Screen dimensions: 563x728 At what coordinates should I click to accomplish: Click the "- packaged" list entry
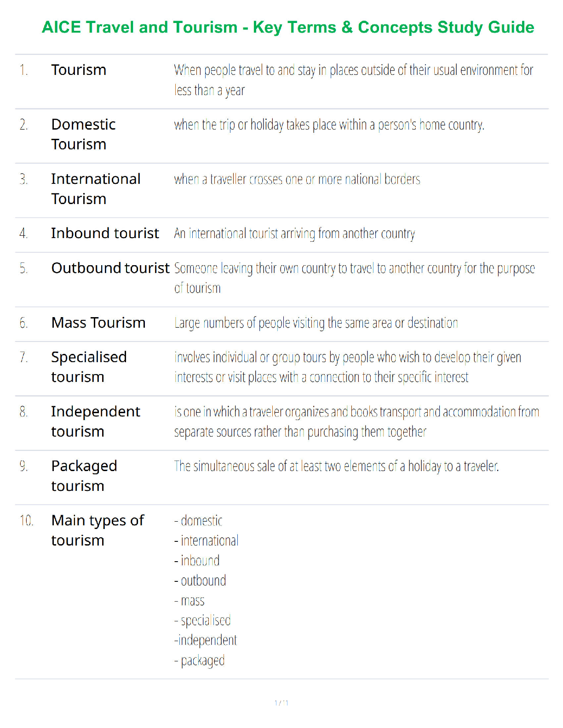200,660
